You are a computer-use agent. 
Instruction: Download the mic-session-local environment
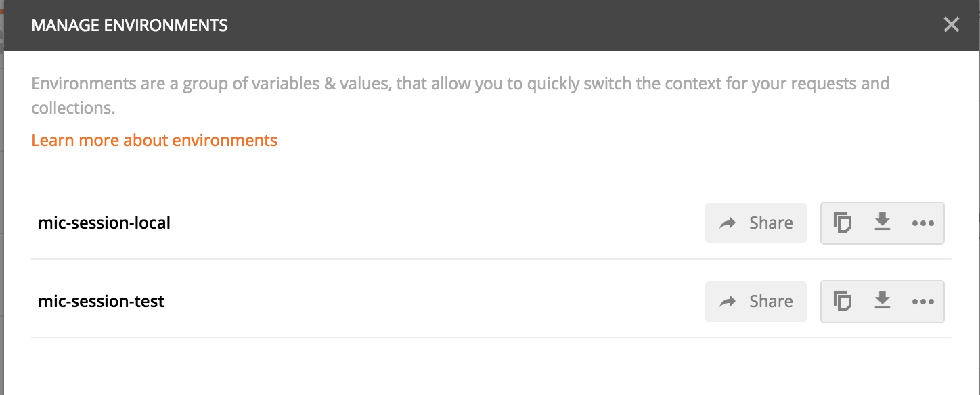pyautogui.click(x=882, y=222)
